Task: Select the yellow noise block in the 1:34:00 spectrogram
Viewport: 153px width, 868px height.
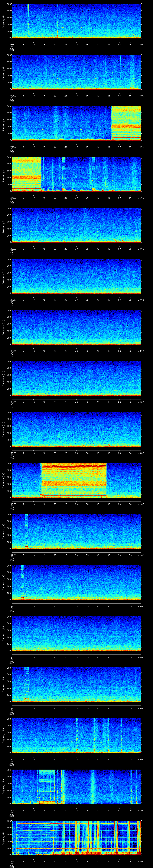Action: pos(27,173)
